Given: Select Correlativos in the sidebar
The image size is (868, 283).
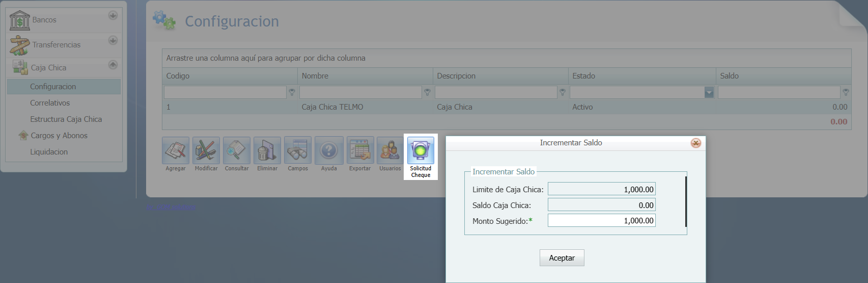Looking at the screenshot, I should 50,103.
